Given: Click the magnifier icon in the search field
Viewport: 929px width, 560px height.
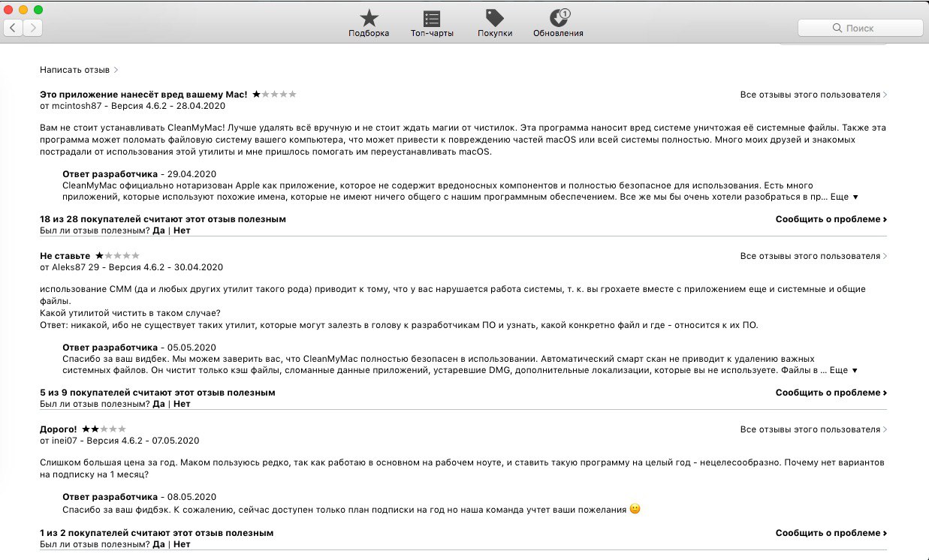Looking at the screenshot, I should (x=837, y=28).
